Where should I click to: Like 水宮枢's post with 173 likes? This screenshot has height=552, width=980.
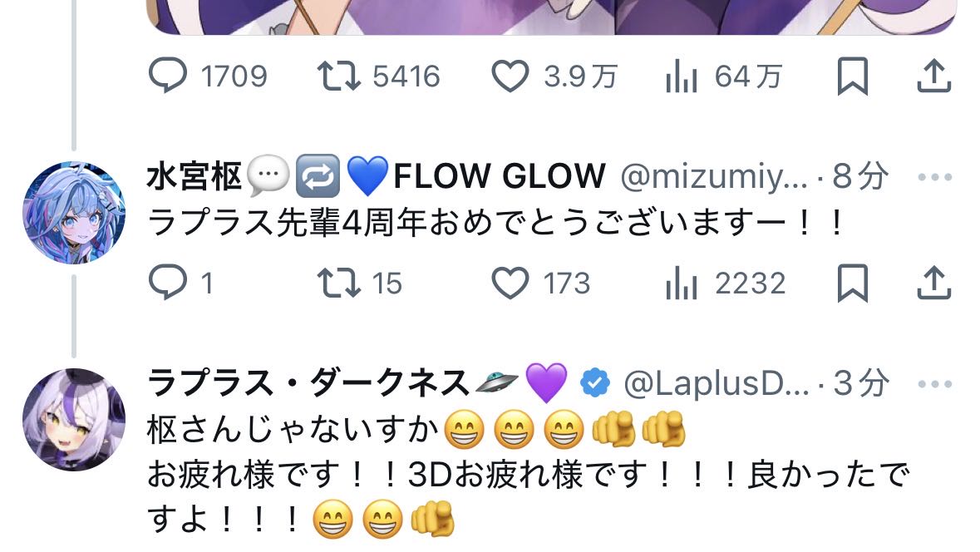(540, 283)
